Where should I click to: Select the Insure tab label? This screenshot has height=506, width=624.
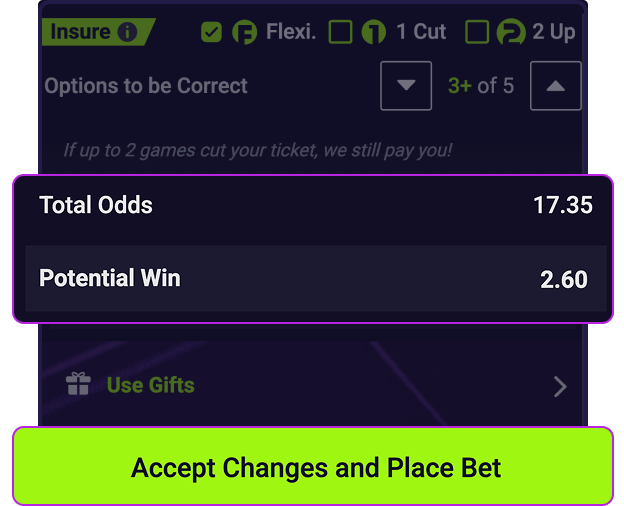pyautogui.click(x=80, y=32)
